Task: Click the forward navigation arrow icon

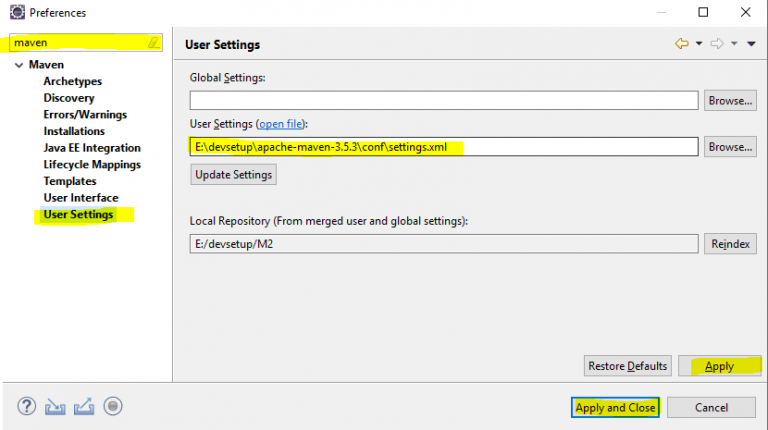Action: (x=717, y=44)
